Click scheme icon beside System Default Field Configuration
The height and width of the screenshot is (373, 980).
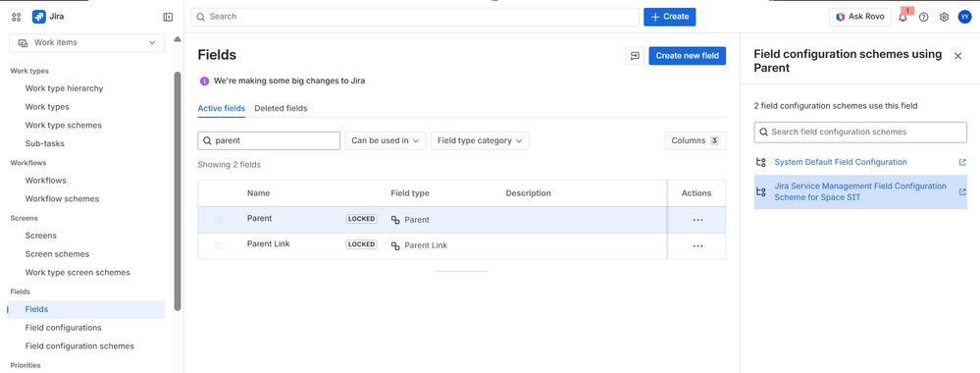tap(760, 162)
